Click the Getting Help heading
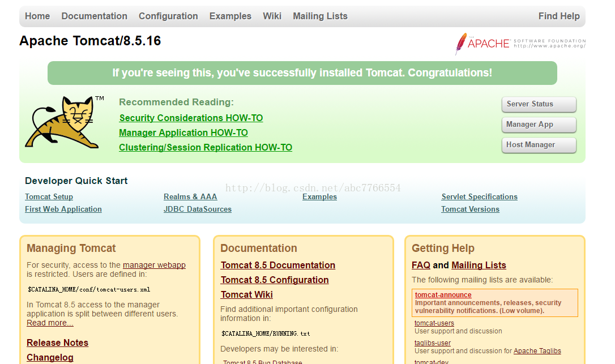The image size is (615, 364). pyautogui.click(x=443, y=249)
